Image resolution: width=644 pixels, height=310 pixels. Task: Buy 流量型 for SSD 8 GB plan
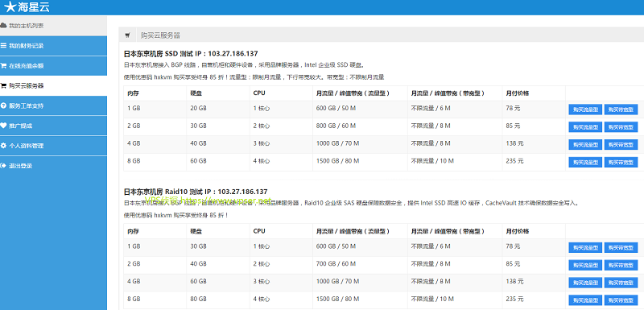(x=585, y=162)
